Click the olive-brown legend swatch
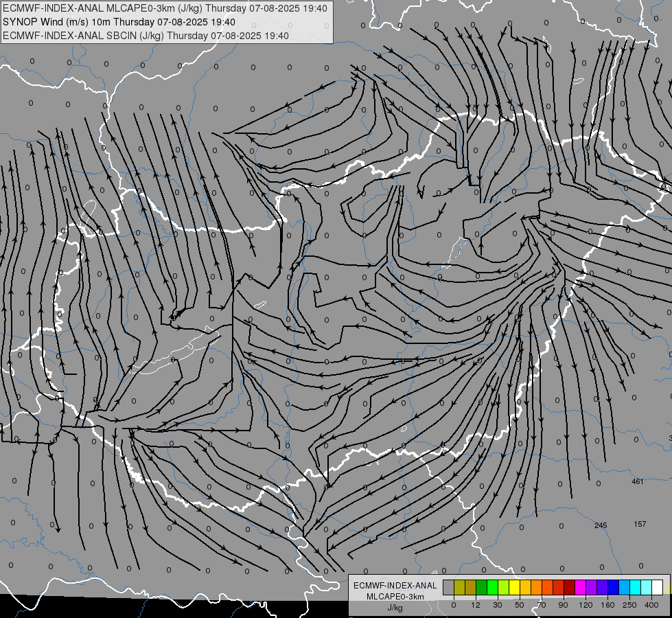Screen dimensions: 672x618 coord(471,588)
